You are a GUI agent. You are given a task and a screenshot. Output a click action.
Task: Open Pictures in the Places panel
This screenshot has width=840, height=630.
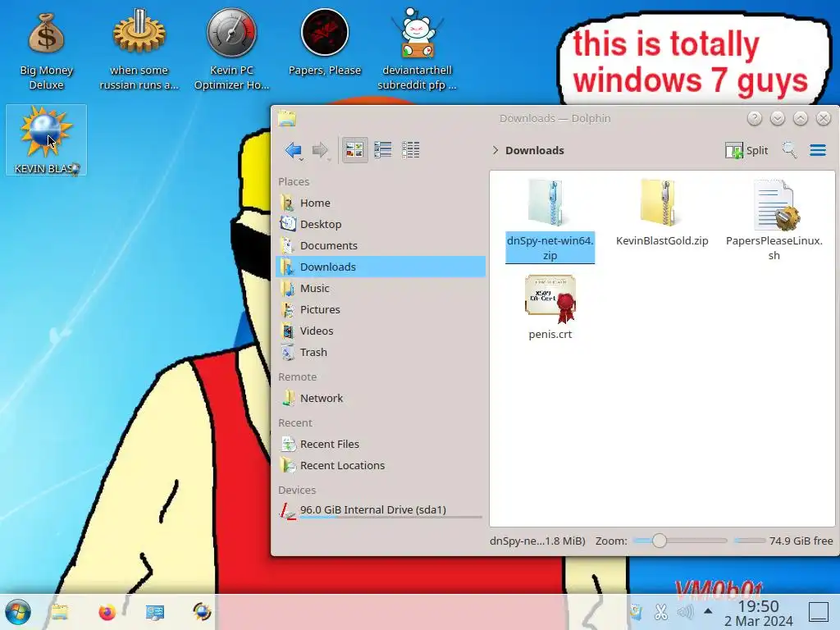(381, 309)
